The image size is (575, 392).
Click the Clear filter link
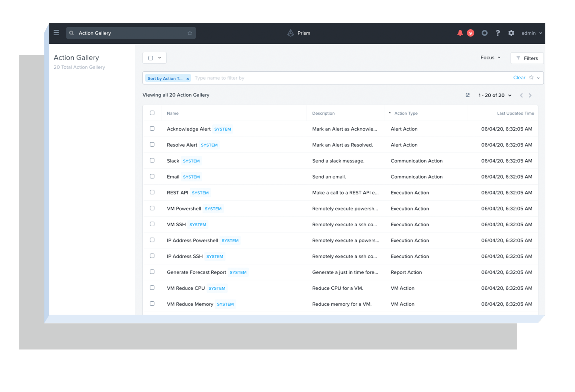(x=519, y=78)
